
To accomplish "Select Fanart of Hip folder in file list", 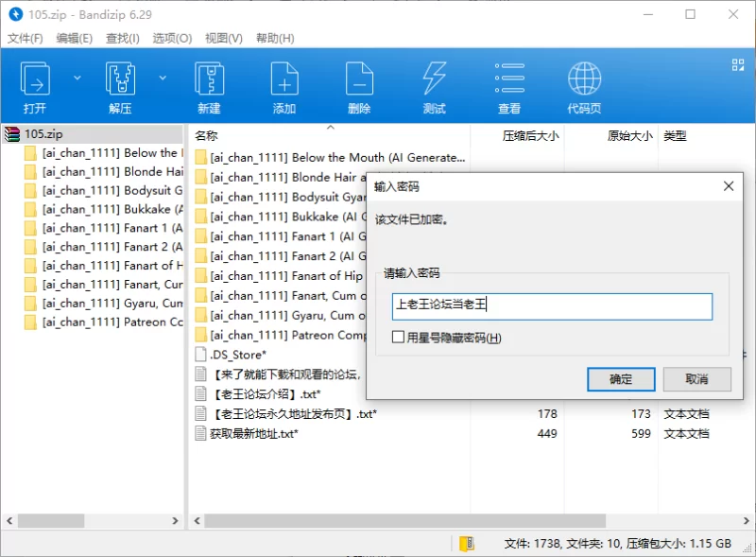I will click(281, 276).
